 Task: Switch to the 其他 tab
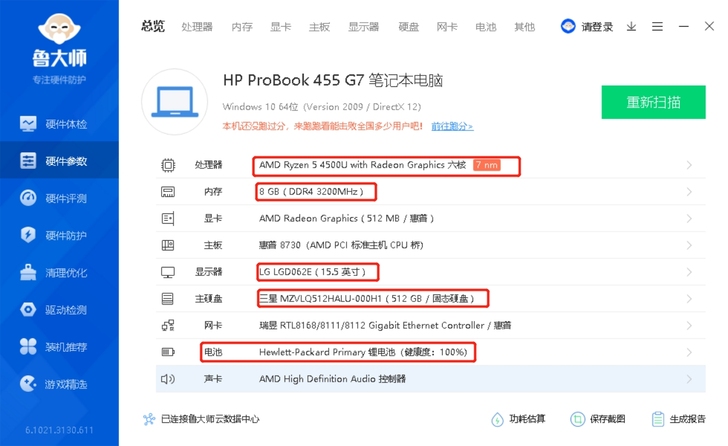click(525, 27)
